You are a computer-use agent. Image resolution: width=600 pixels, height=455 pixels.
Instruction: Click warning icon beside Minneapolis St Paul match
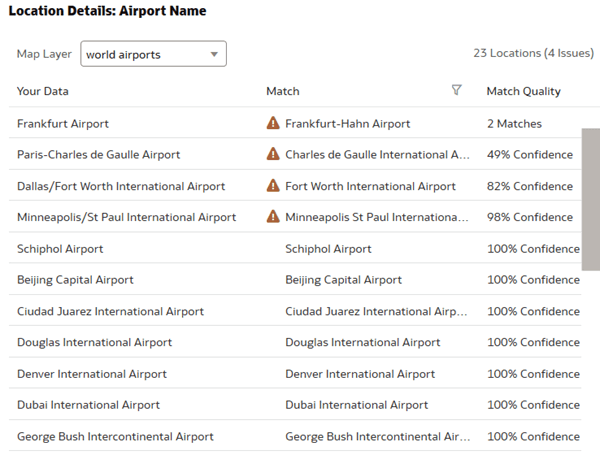coord(273,217)
